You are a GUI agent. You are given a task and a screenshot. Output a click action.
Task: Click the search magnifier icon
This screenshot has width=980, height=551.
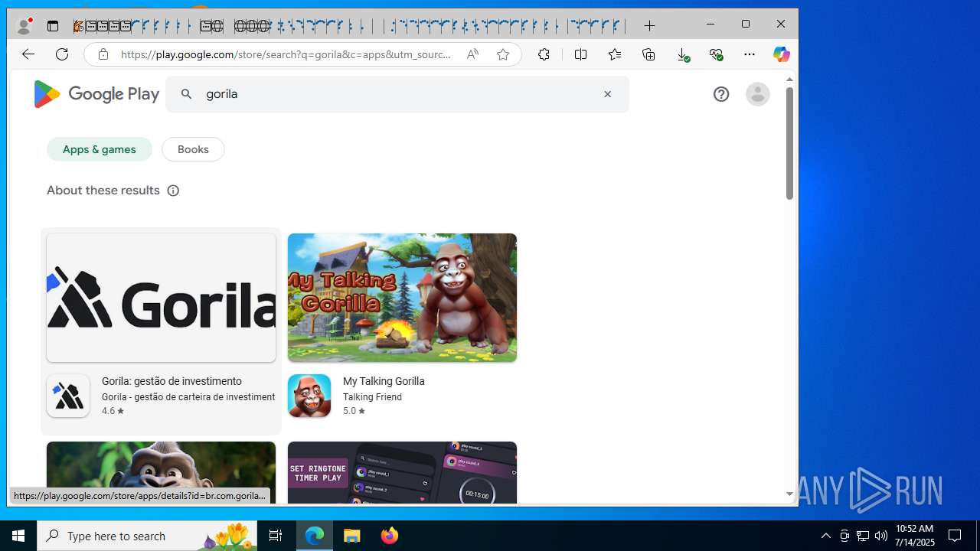[x=186, y=94]
